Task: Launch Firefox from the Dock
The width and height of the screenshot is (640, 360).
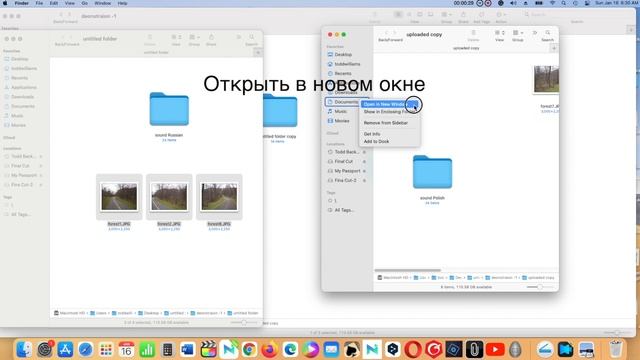Action: (269, 349)
